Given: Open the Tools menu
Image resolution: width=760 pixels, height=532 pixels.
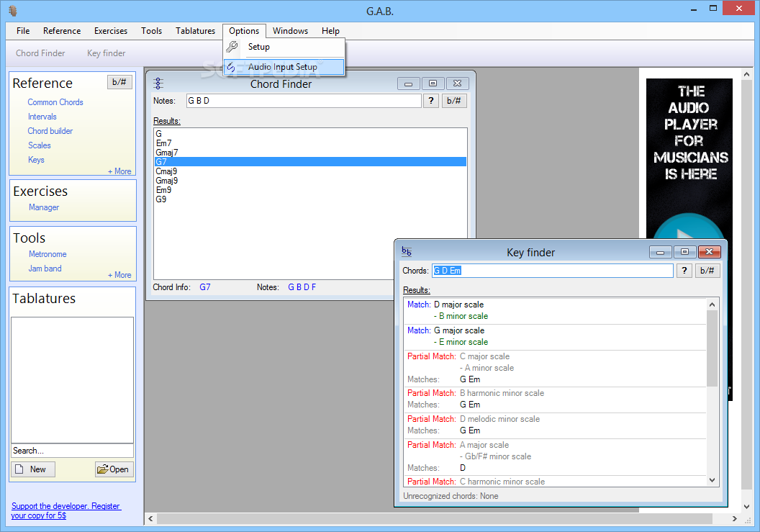Looking at the screenshot, I should (151, 30).
